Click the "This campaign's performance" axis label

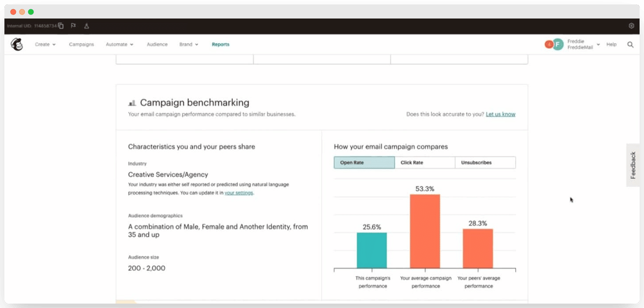click(x=373, y=282)
